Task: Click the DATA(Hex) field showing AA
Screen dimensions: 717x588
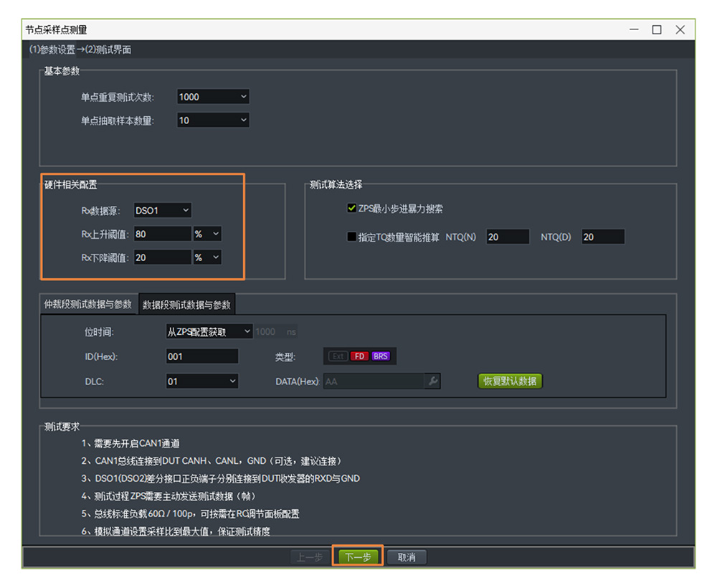Action: [x=374, y=381]
